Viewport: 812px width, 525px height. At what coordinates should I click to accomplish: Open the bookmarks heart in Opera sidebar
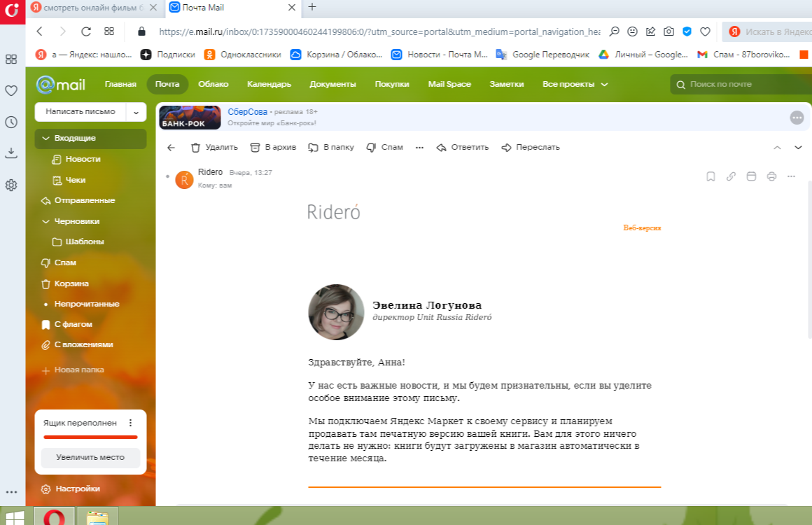pyautogui.click(x=11, y=90)
